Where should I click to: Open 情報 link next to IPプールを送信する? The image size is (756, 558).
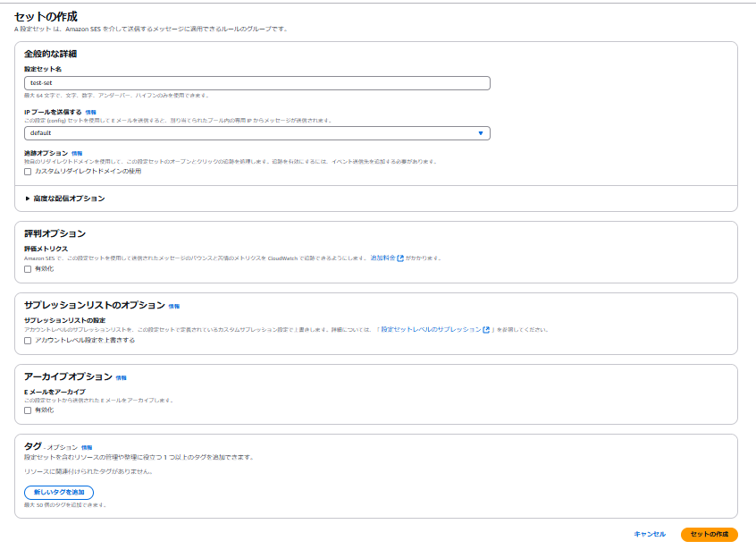(x=90, y=113)
